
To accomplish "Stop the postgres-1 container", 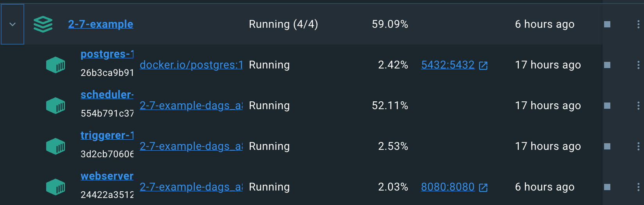I will coord(607,65).
